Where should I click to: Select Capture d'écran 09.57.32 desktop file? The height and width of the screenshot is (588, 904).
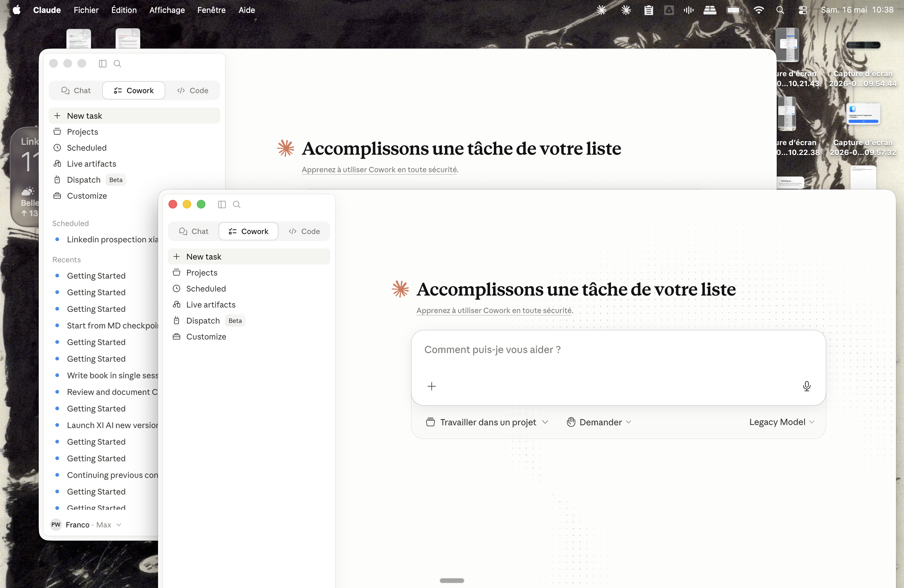tap(862, 129)
